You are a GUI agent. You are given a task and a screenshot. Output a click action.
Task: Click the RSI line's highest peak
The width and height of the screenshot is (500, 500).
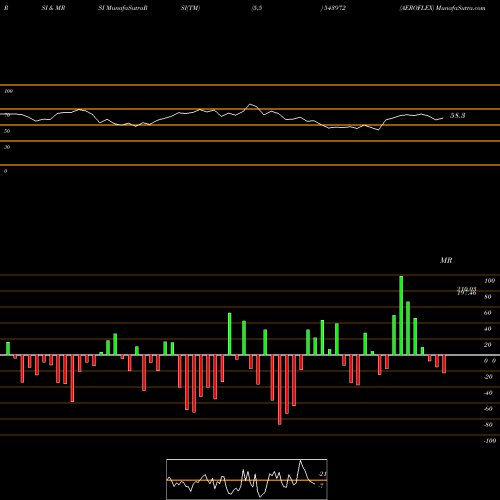click(x=250, y=105)
